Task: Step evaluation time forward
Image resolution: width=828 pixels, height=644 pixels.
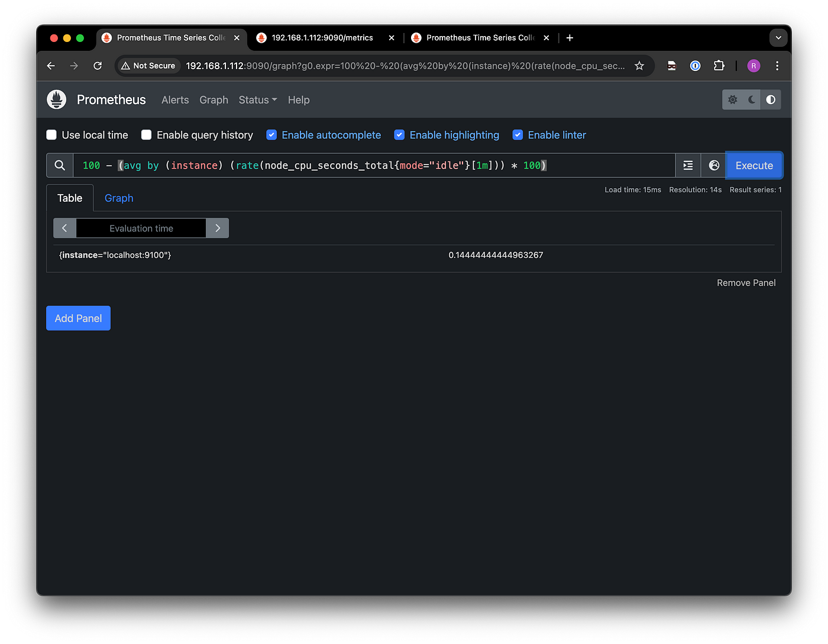Action: pyautogui.click(x=218, y=228)
